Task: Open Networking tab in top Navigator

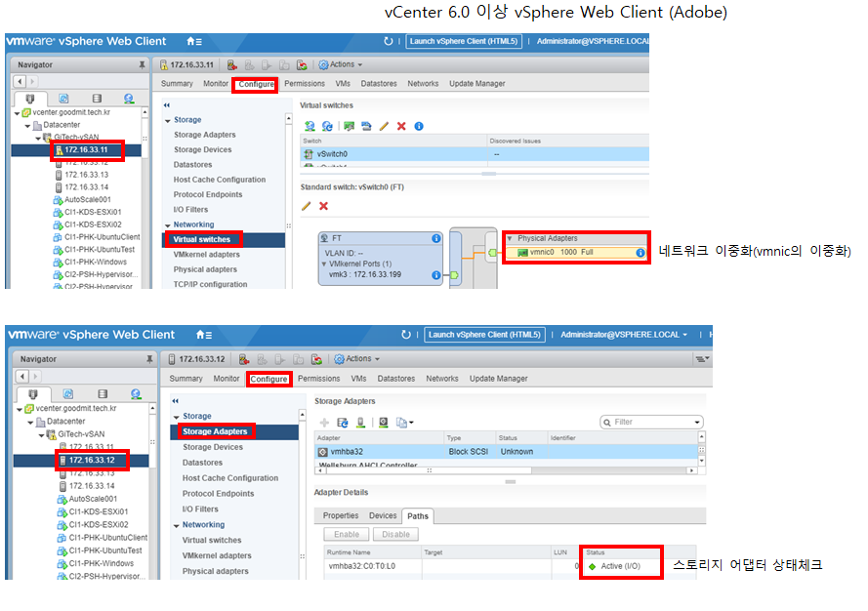Action: point(129,99)
